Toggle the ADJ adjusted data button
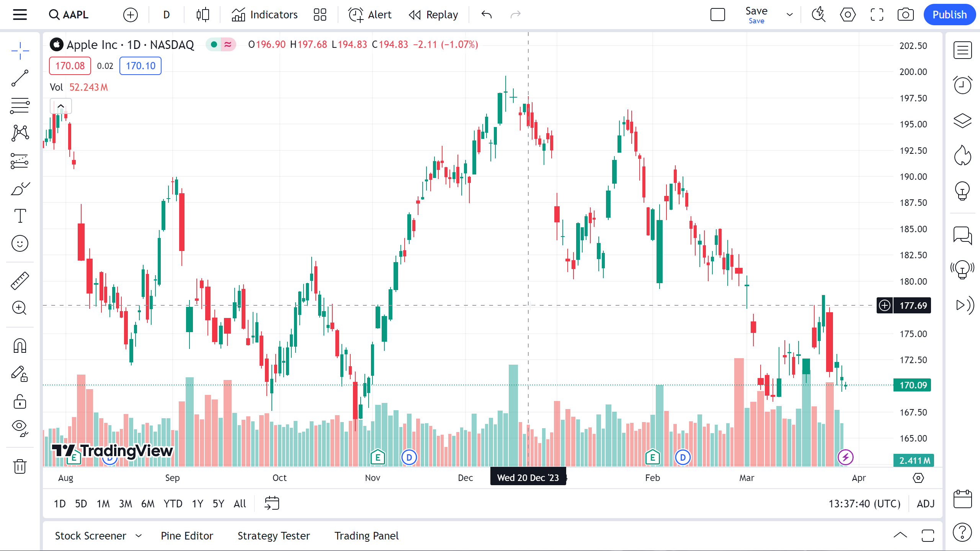980x551 pixels. coord(926,504)
